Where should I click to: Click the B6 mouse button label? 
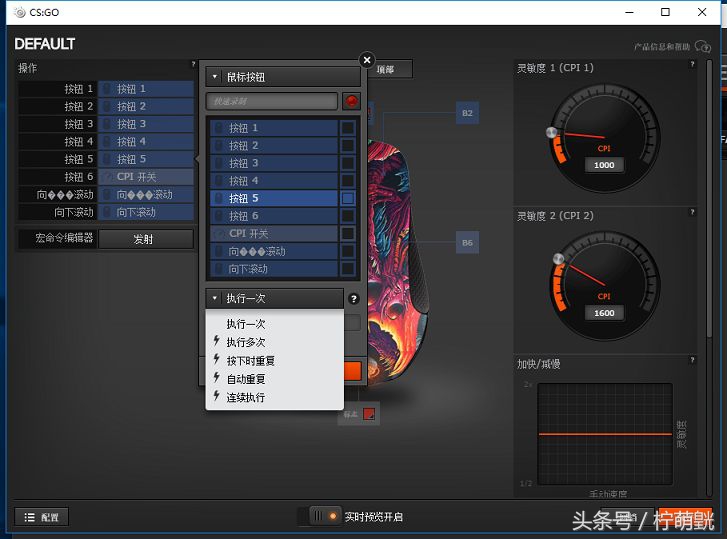click(467, 242)
